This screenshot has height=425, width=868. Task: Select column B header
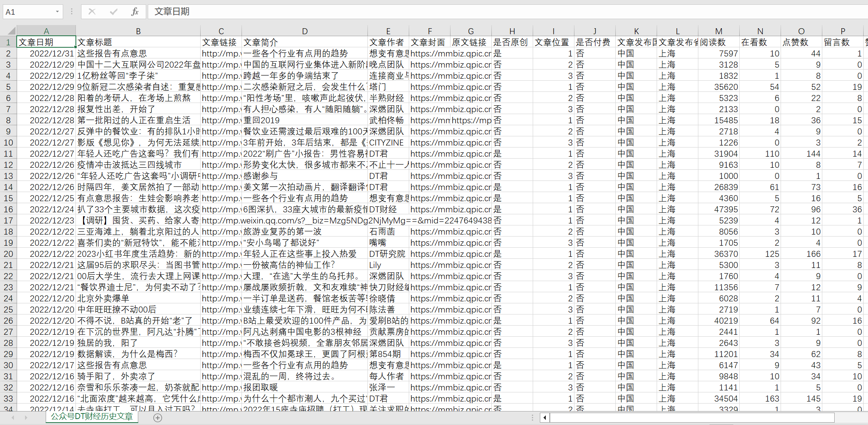[138, 31]
